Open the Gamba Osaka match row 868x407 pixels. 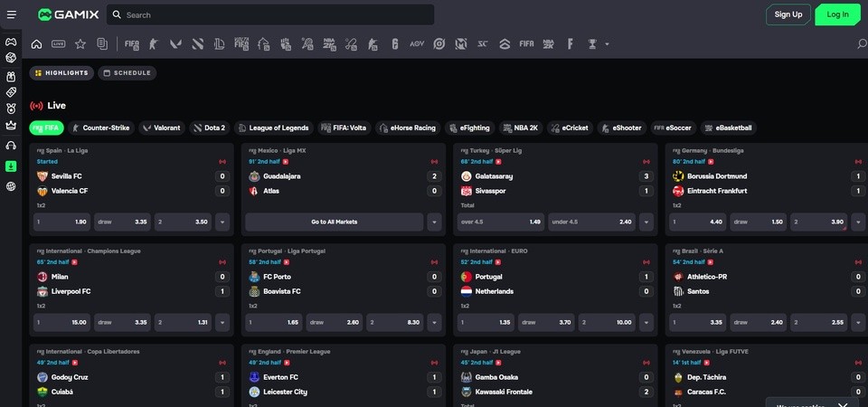(555, 377)
